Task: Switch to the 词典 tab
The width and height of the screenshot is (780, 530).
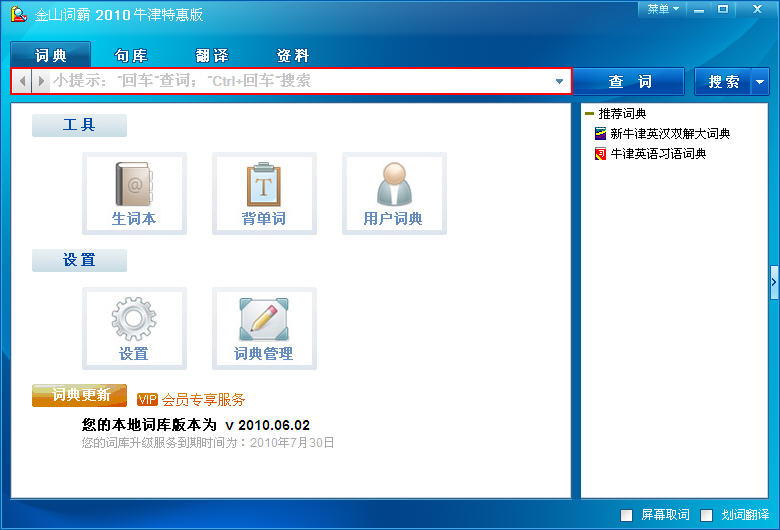Action: pos(51,55)
